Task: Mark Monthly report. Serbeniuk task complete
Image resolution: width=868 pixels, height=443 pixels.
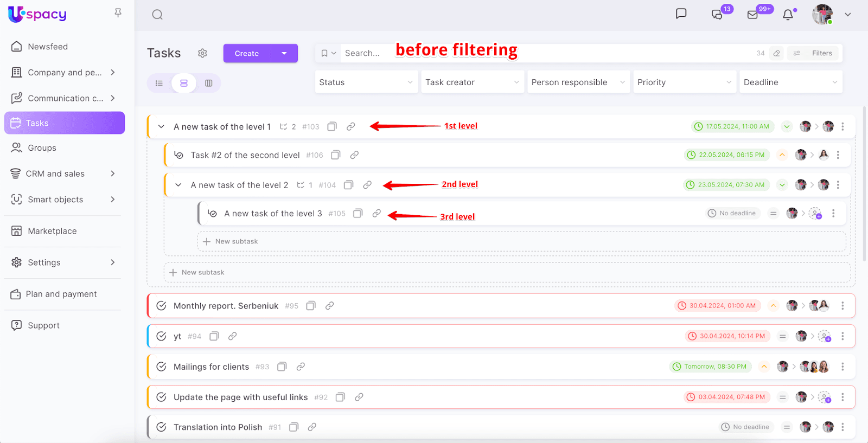Action: (x=161, y=306)
